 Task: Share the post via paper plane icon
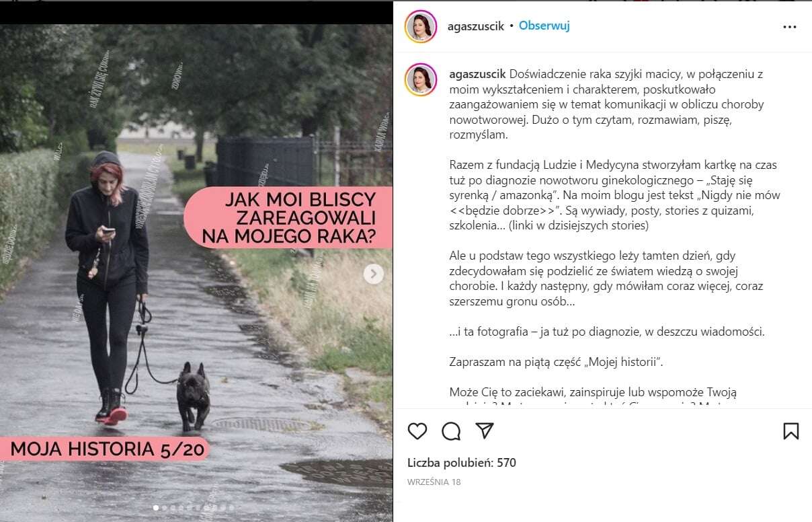pos(485,431)
